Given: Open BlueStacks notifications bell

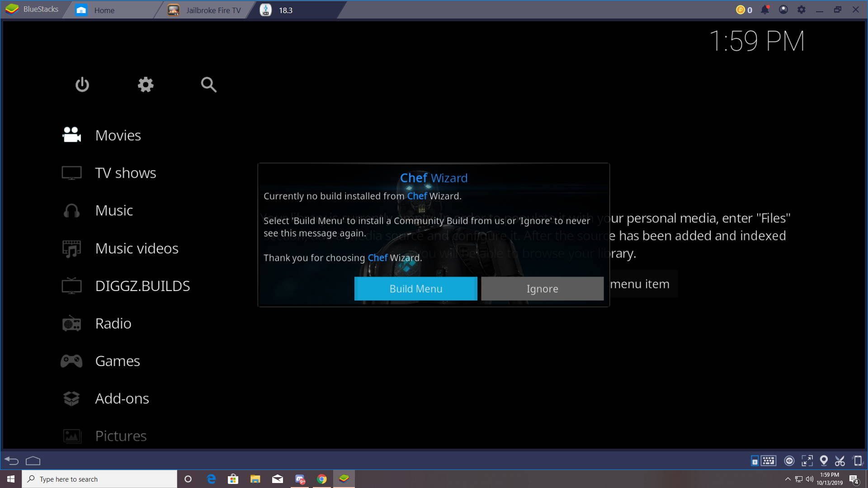Looking at the screenshot, I should click(765, 9).
